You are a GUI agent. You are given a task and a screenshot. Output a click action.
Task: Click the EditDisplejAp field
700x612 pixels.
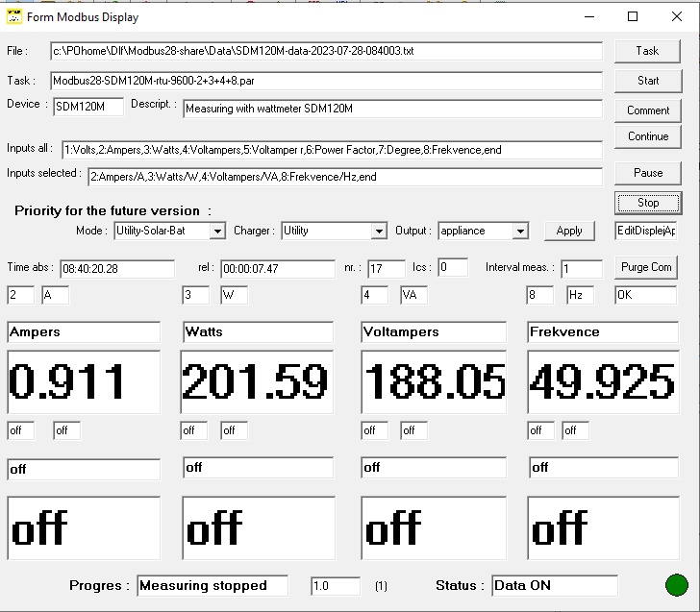[x=645, y=231]
